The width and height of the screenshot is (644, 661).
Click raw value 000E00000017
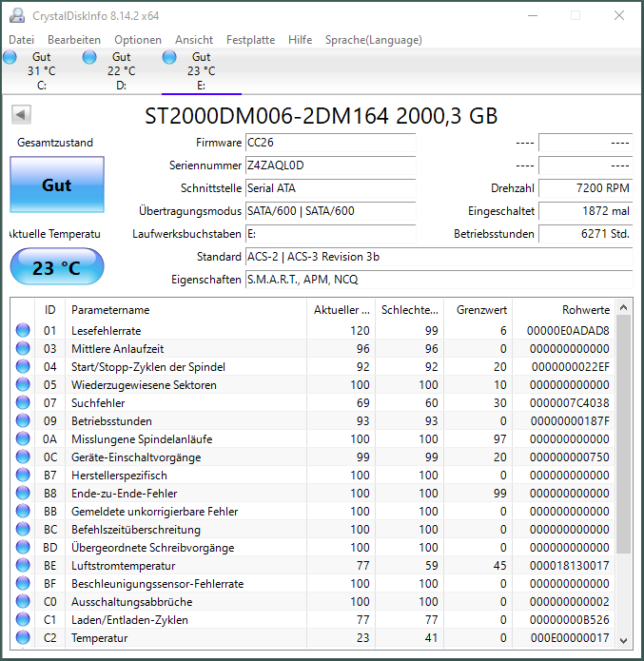570,638
